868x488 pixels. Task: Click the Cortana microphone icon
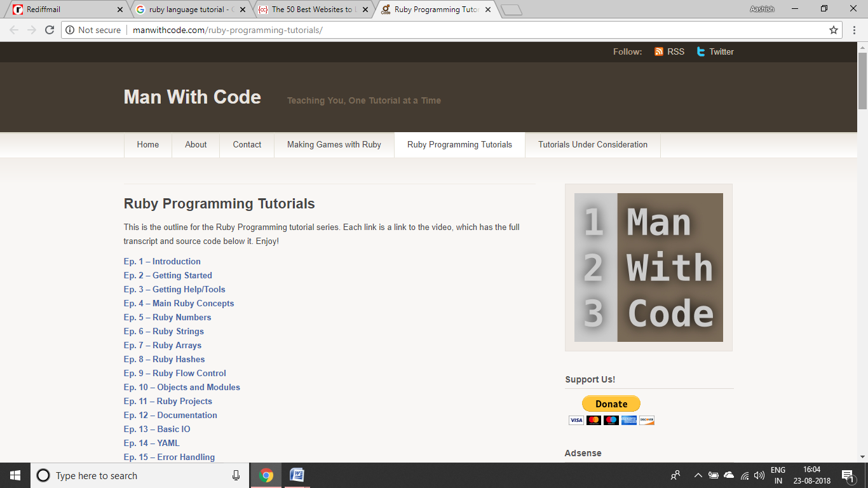point(236,475)
